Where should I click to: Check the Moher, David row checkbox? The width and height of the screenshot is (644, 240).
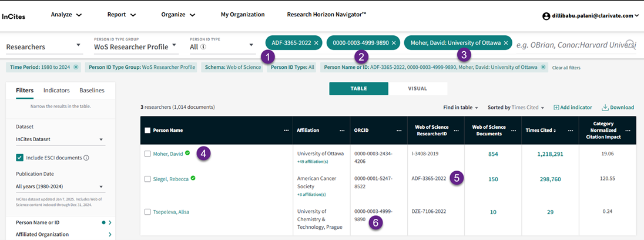[147, 154]
